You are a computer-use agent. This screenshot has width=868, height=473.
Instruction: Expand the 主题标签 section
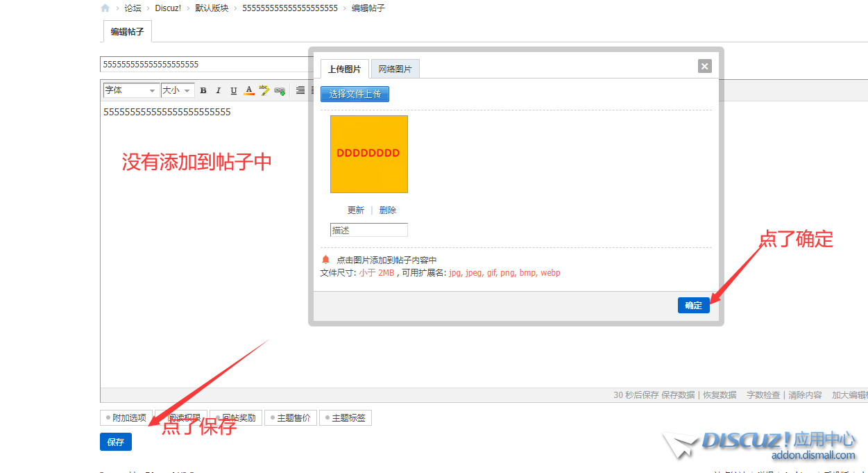(345, 418)
